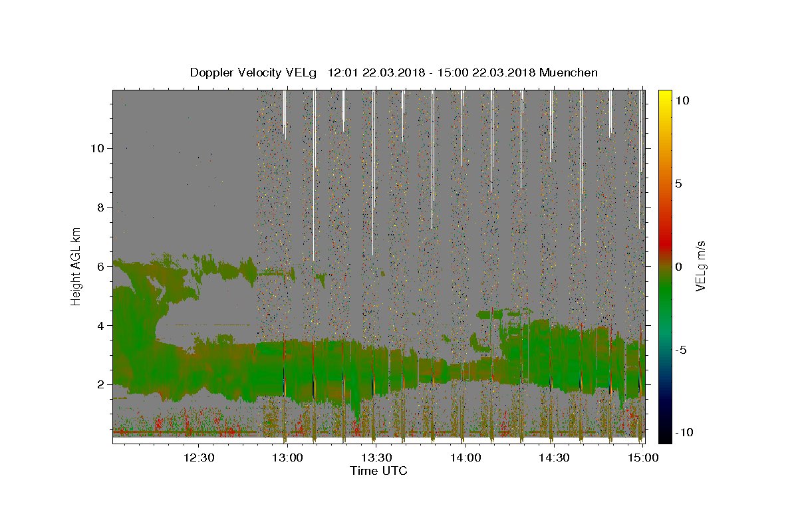Click the height axis label 4
798x532 pixels.
tap(99, 325)
